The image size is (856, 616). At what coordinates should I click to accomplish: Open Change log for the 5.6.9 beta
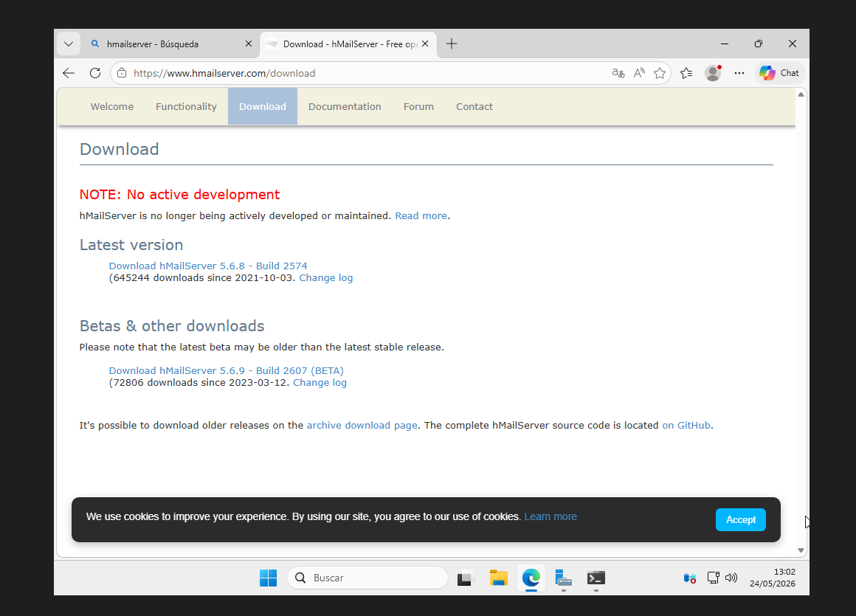[320, 382]
